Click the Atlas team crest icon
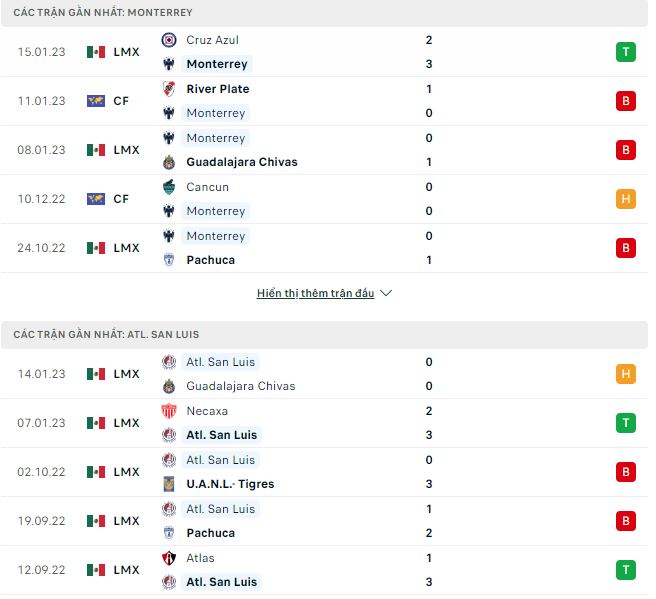 (x=169, y=558)
